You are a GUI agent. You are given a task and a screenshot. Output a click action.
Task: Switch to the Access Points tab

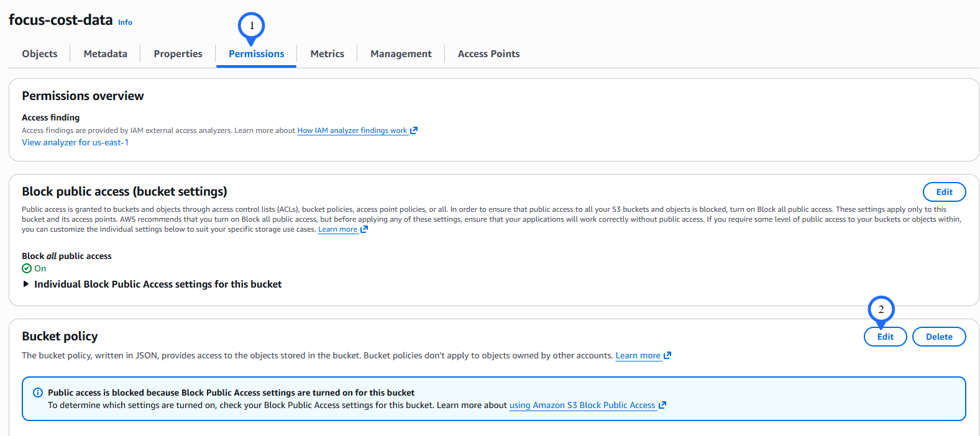click(488, 54)
